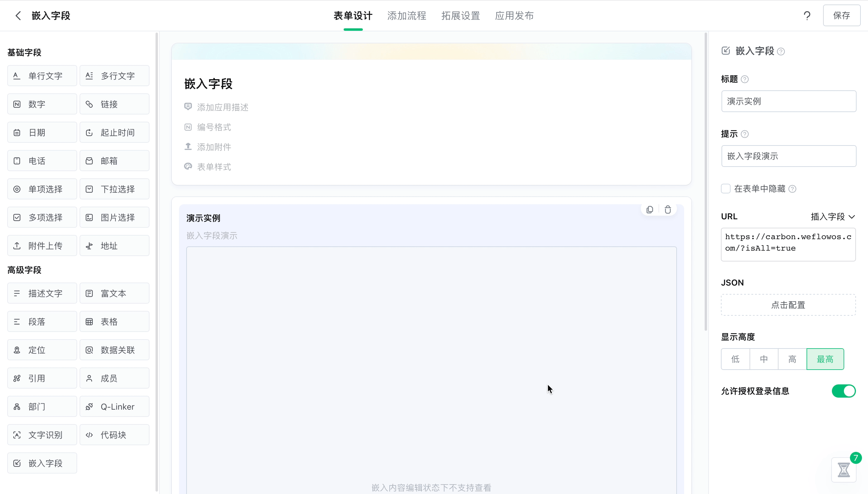Add a Q-Linker field

point(115,406)
